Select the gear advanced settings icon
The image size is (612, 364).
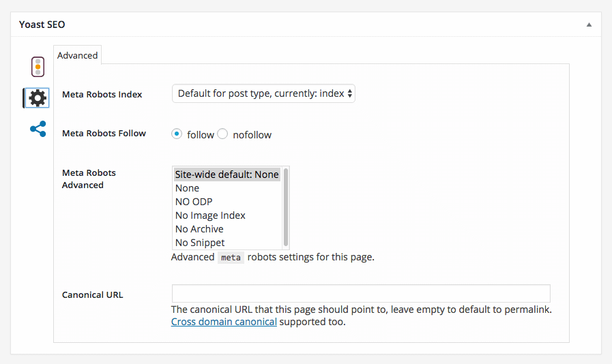click(38, 98)
